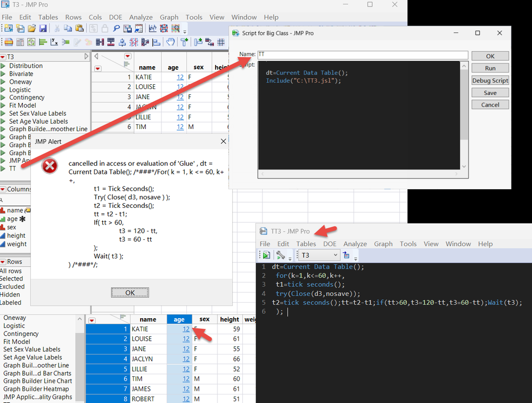
Task: Click 'Set Sex Value Labels' in upper script list
Action: coord(38,114)
